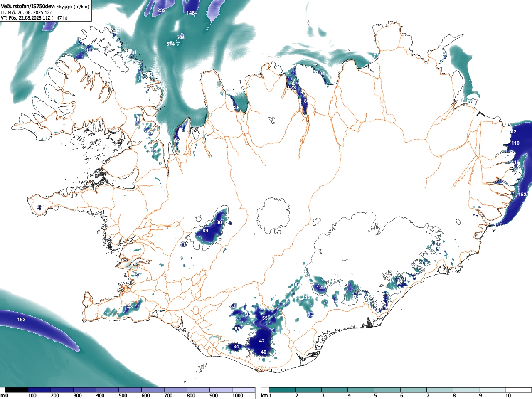The width and height of the screenshot is (532, 399).
Task: Click the '300' tick on meter legend
Action: (78, 396)
